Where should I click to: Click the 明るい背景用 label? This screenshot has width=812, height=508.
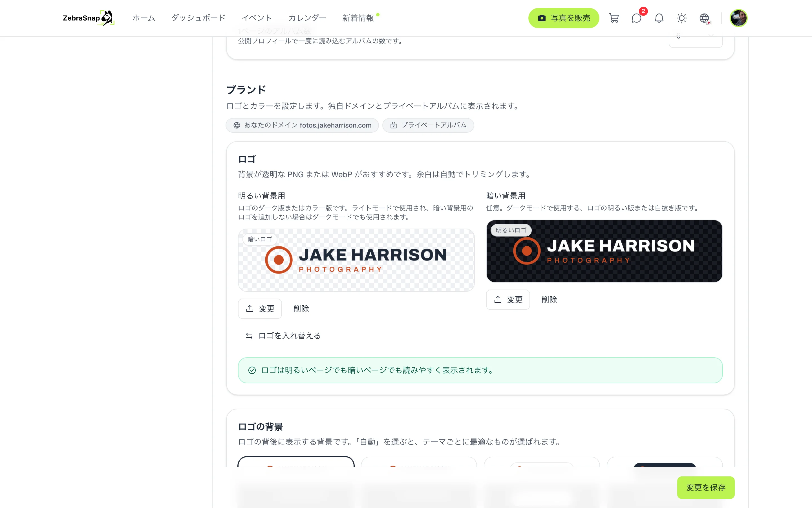point(262,196)
